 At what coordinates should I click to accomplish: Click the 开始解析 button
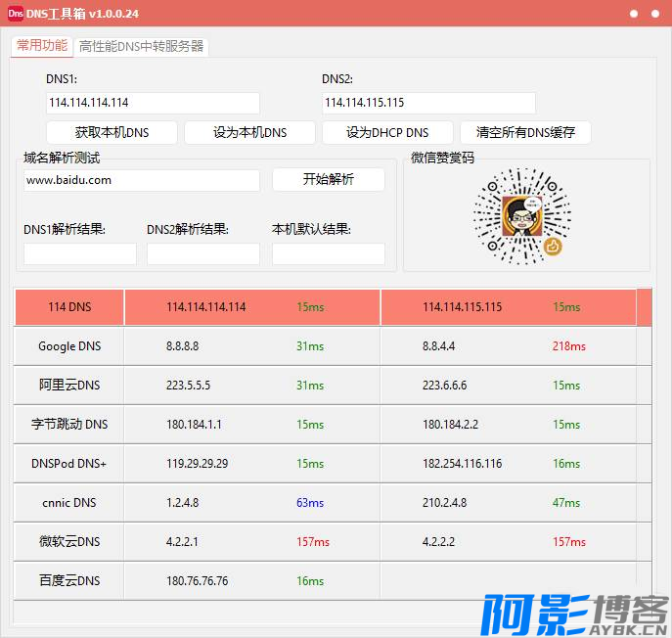(x=329, y=179)
